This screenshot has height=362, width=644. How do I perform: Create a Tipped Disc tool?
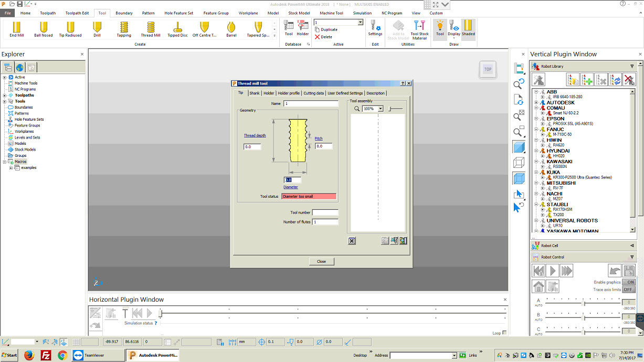tap(177, 29)
